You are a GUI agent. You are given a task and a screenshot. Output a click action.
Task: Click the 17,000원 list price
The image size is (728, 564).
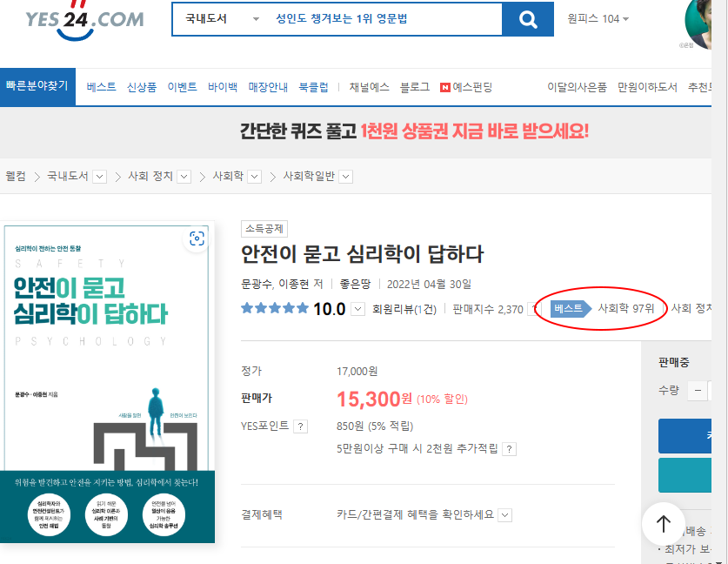pyautogui.click(x=357, y=371)
